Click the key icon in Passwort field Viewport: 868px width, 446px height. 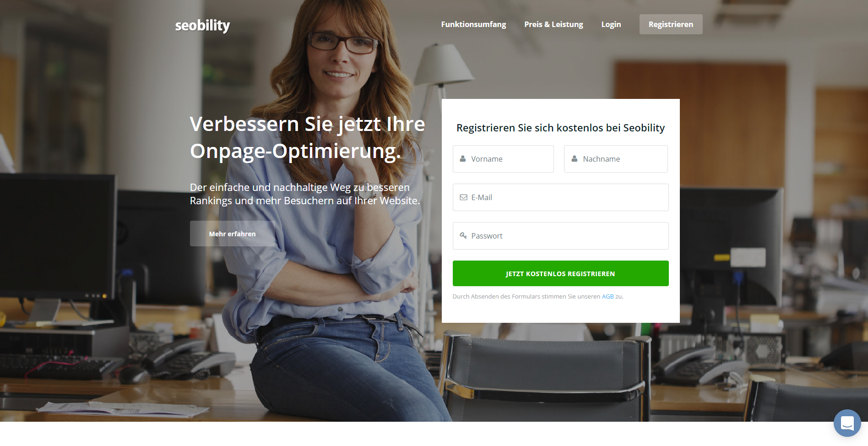click(x=463, y=235)
